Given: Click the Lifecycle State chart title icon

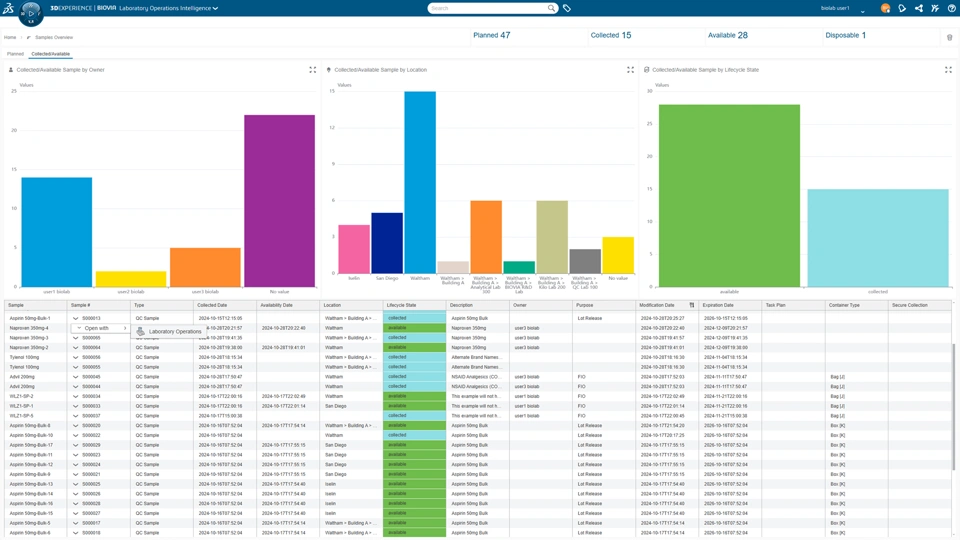Looking at the screenshot, I should click(x=647, y=70).
